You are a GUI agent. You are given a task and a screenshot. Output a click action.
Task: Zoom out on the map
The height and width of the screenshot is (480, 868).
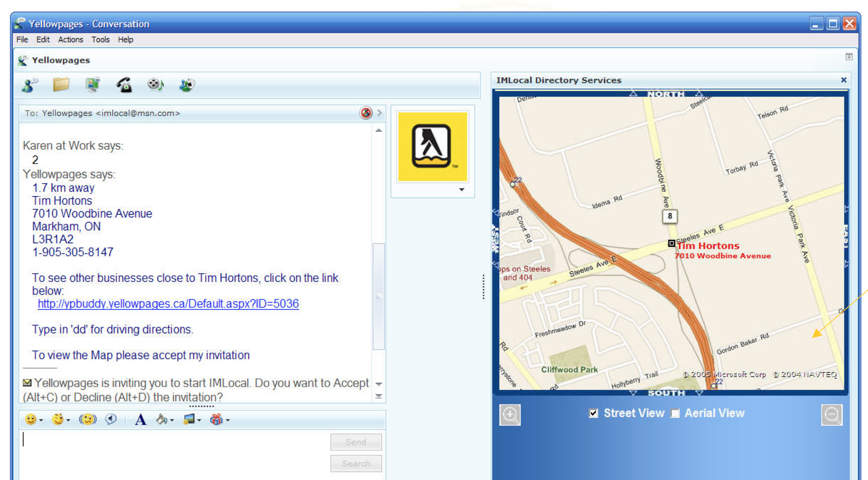coord(832,415)
